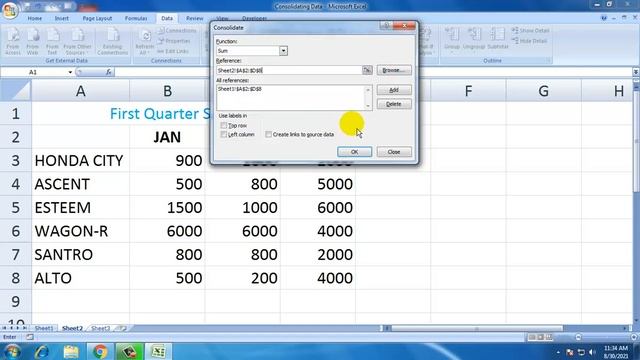This screenshot has width=640, height=360.
Task: Click the Add button
Action: 394,90
